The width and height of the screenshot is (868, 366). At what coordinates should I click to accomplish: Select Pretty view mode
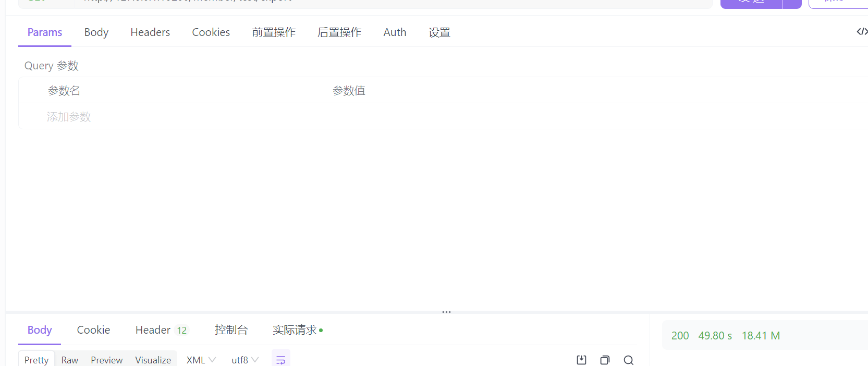(x=36, y=360)
